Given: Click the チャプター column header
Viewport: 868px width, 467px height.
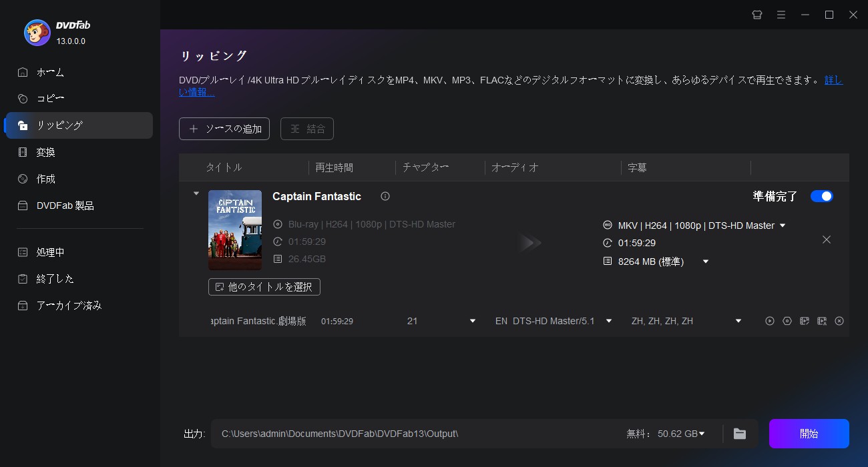Looking at the screenshot, I should (425, 167).
